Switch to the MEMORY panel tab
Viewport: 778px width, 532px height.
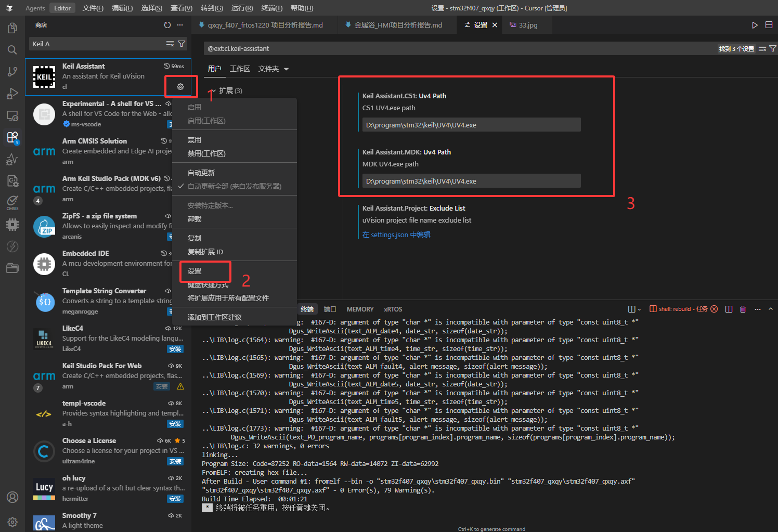coord(360,309)
